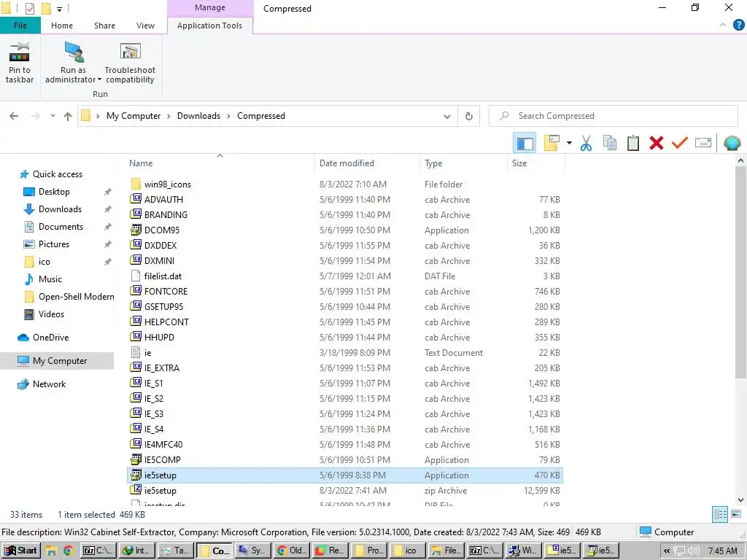Click the scissors Cut icon
This screenshot has height=560, width=747.
click(586, 143)
